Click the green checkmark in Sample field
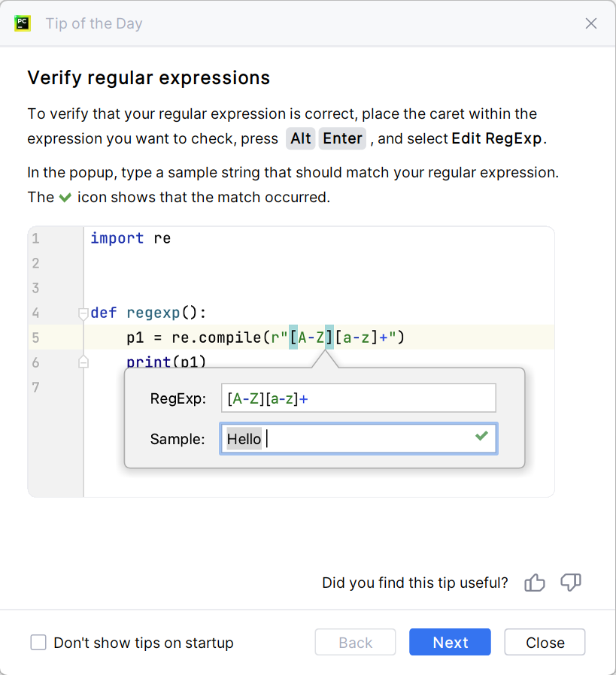Viewport: 616px width, 675px height. tap(481, 436)
